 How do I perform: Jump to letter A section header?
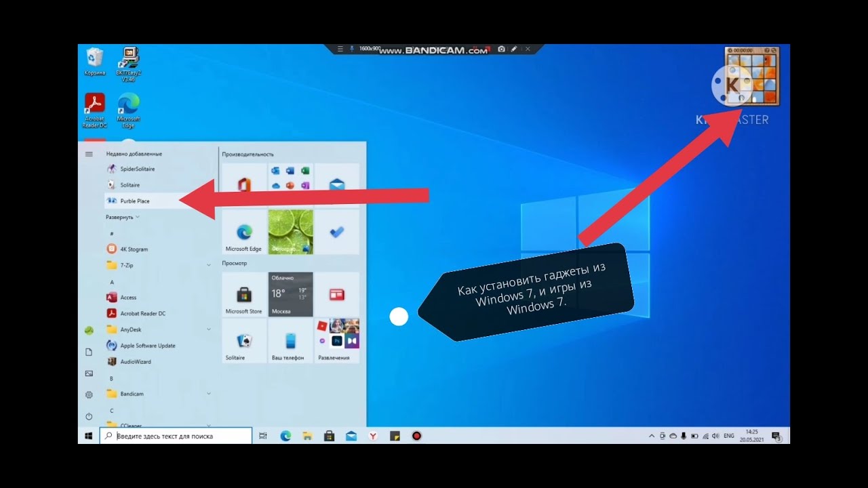(x=112, y=281)
